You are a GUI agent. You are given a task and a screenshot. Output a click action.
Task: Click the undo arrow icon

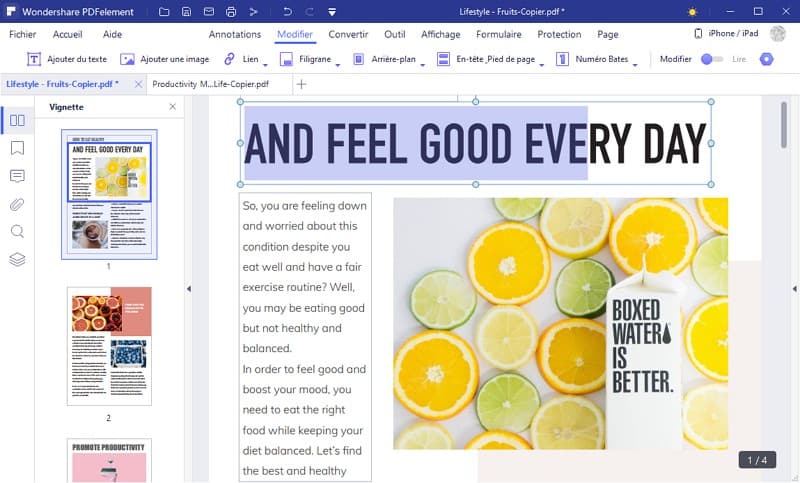[287, 11]
